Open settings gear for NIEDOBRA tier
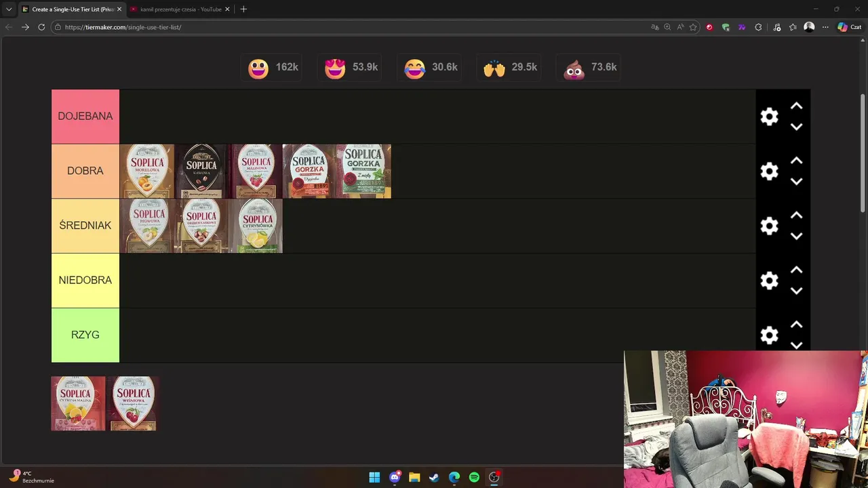Image resolution: width=868 pixels, height=488 pixels. pos(769,281)
